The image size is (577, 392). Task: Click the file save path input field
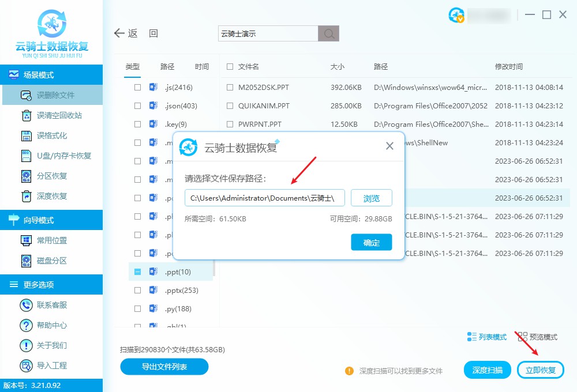(x=264, y=198)
